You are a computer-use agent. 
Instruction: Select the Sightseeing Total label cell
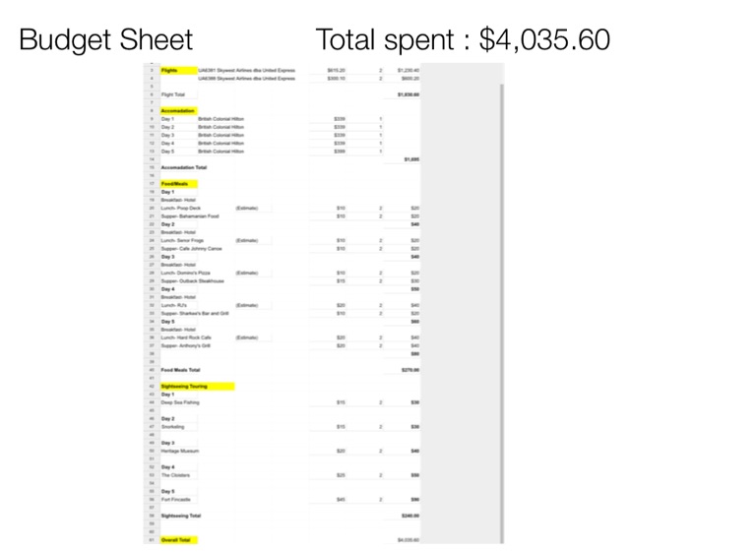[181, 516]
